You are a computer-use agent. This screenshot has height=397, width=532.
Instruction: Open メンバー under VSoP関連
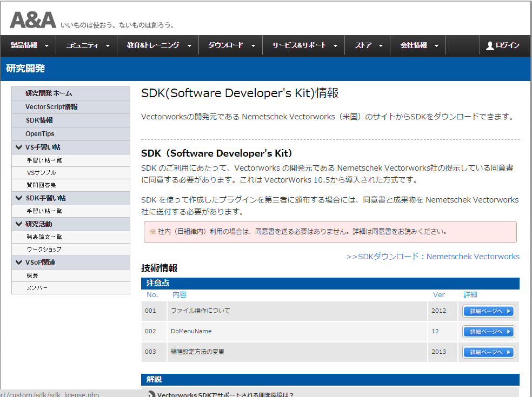coord(71,288)
